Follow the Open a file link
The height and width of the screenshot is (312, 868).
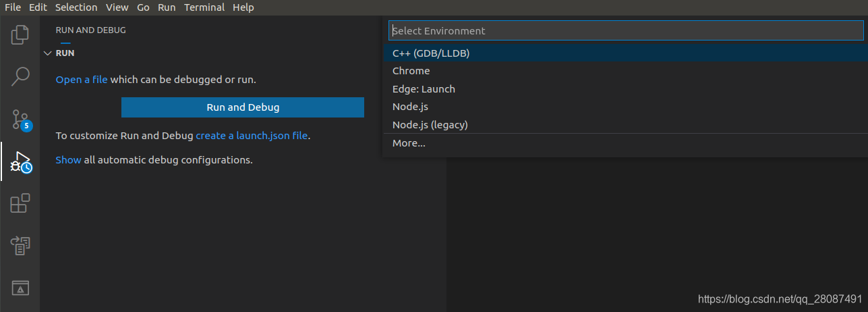pos(82,80)
